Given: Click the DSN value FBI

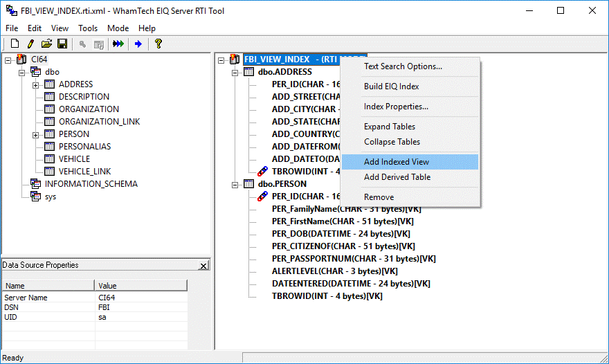Looking at the screenshot, I should (x=104, y=307).
